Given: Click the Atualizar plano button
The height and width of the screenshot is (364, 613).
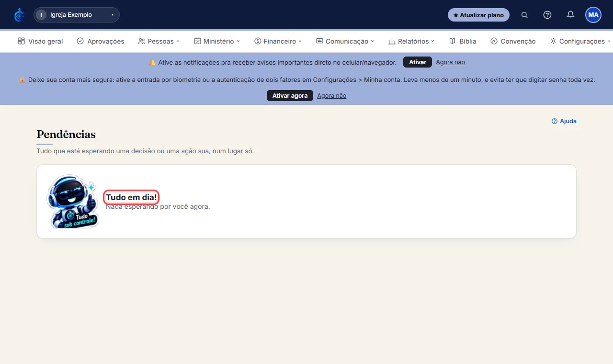Looking at the screenshot, I should pyautogui.click(x=478, y=15).
